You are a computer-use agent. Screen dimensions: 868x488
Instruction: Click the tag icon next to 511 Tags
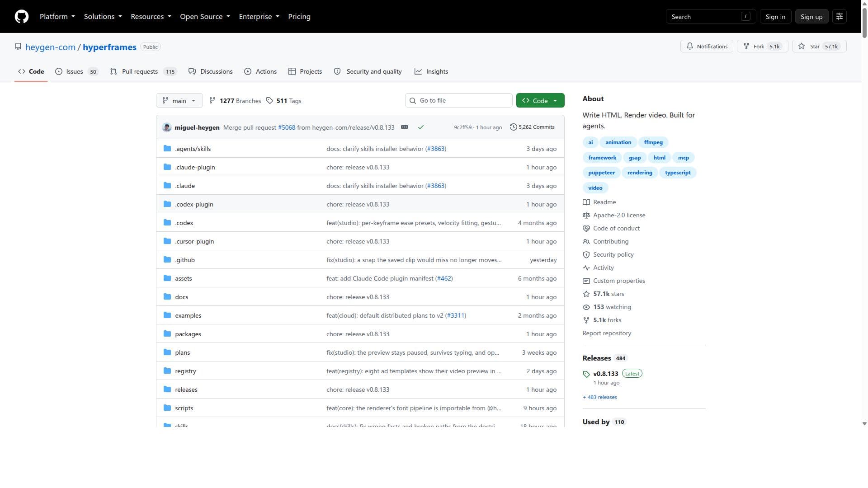click(x=269, y=101)
